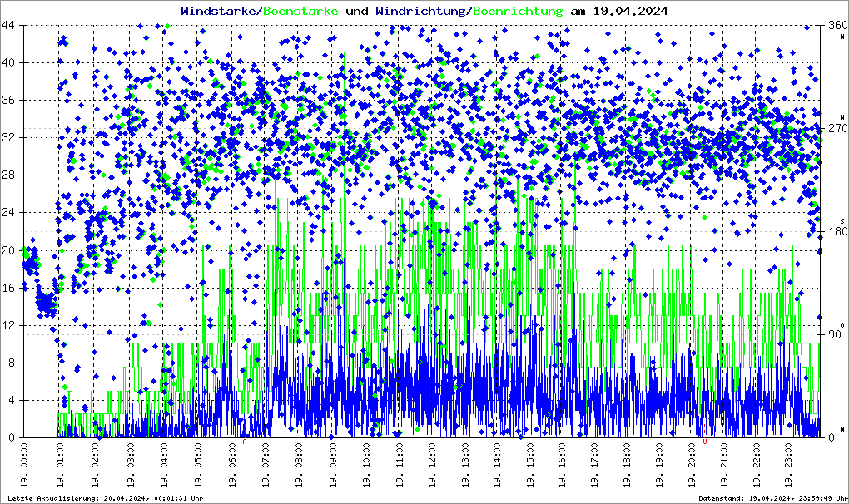Click the 'Windrichtung' title word
Image resolution: width=849 pixels, height=504 pixels.
pos(421,11)
